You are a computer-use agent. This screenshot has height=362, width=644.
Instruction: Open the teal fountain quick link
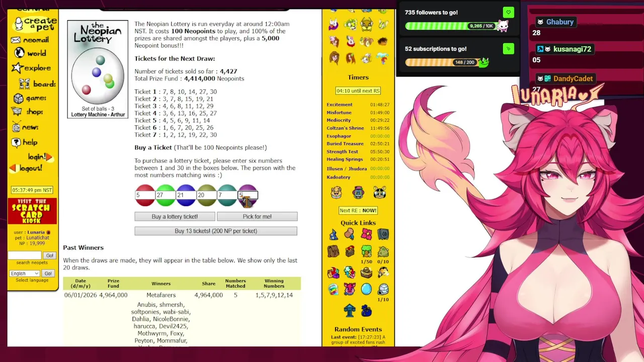[350, 310]
